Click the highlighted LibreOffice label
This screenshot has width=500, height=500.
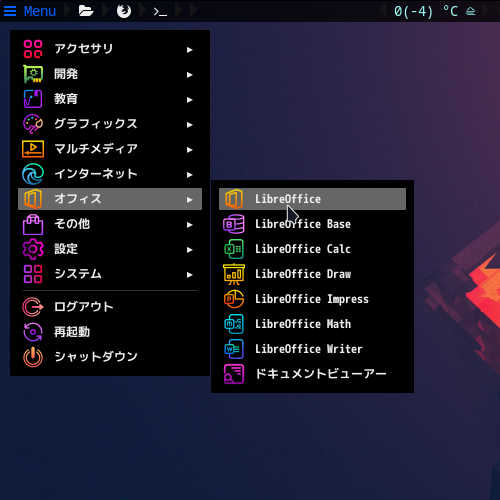(x=288, y=199)
